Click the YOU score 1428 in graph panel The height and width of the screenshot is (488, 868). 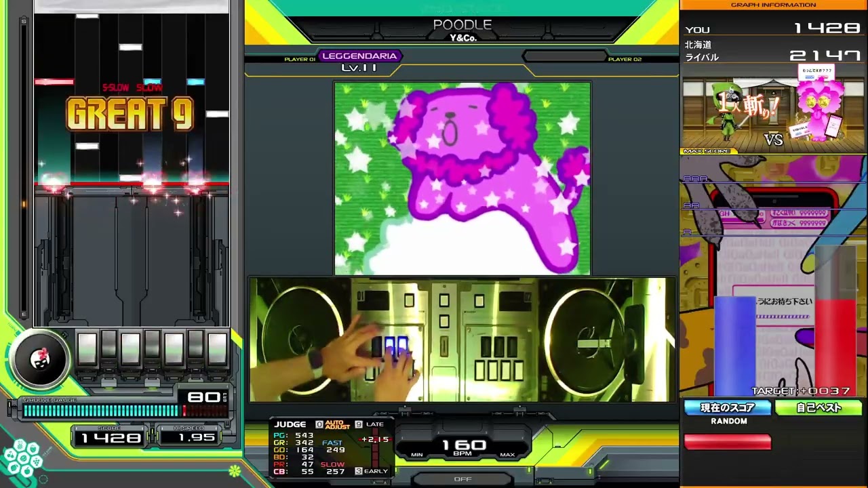(827, 28)
